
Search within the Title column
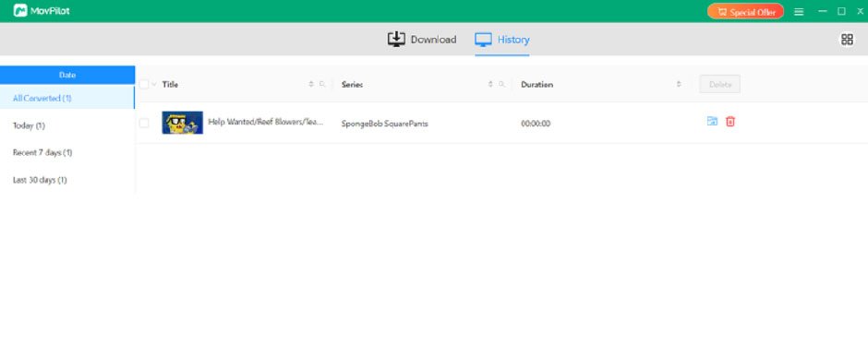coord(322,84)
